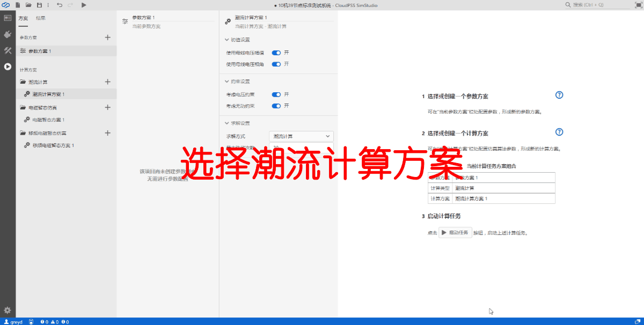
Task: Click the New File icon in toolbar
Action: 18,5
